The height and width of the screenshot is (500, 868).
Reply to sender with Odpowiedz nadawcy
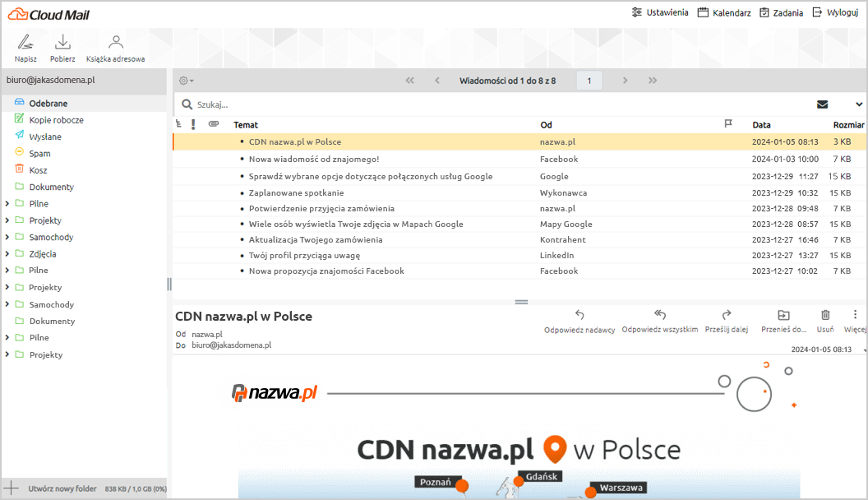pyautogui.click(x=579, y=322)
